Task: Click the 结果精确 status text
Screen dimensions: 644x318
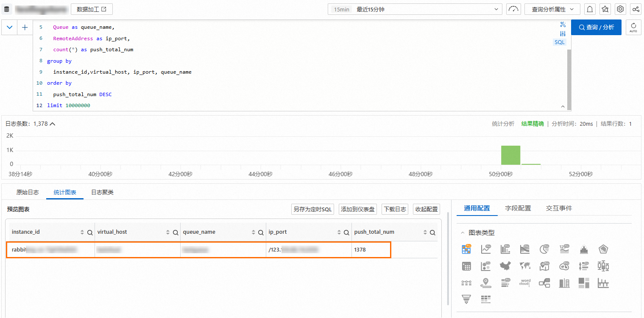Action: point(532,124)
